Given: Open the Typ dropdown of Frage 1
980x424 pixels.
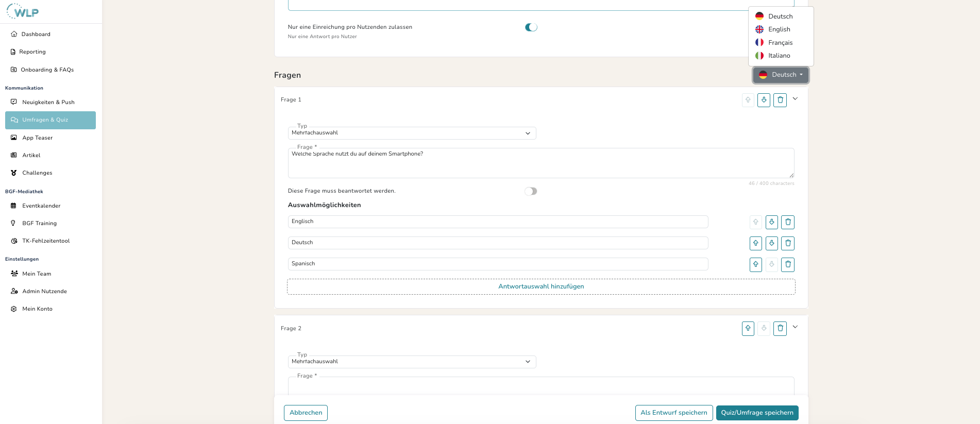Looking at the screenshot, I should (x=412, y=133).
